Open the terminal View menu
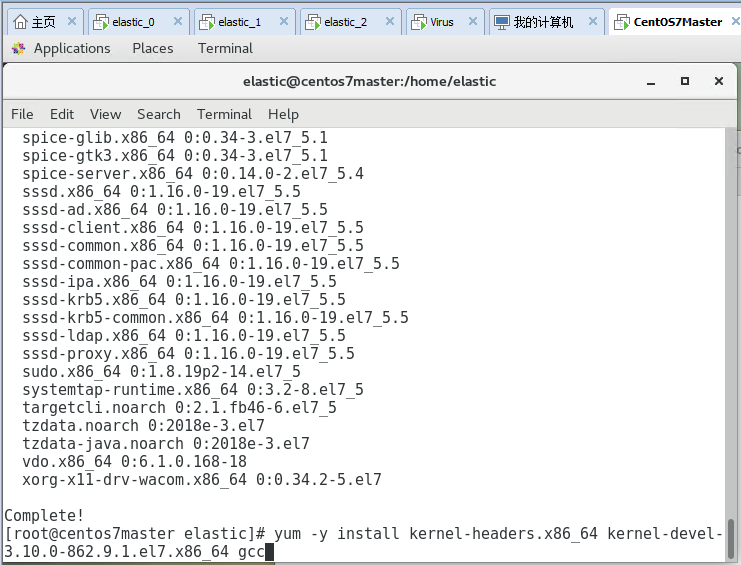 pos(105,114)
